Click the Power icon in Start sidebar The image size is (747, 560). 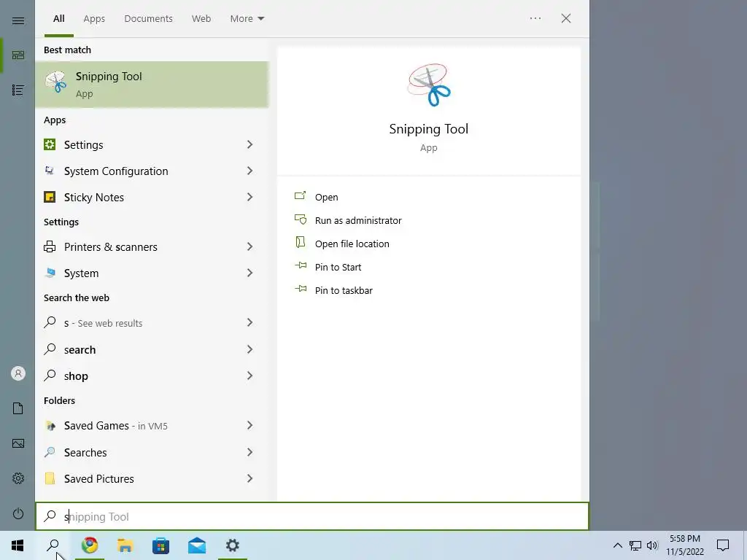(x=18, y=513)
